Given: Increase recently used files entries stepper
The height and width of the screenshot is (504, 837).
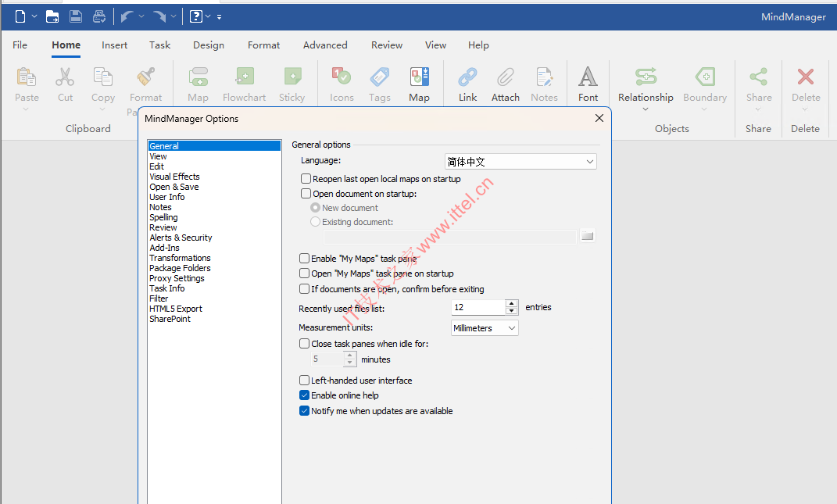Looking at the screenshot, I should (511, 303).
